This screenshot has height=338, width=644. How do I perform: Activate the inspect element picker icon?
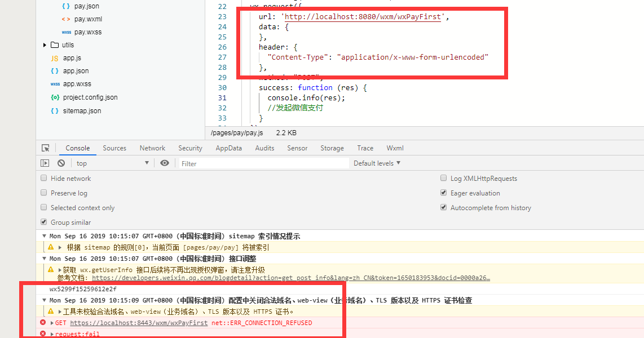click(46, 148)
